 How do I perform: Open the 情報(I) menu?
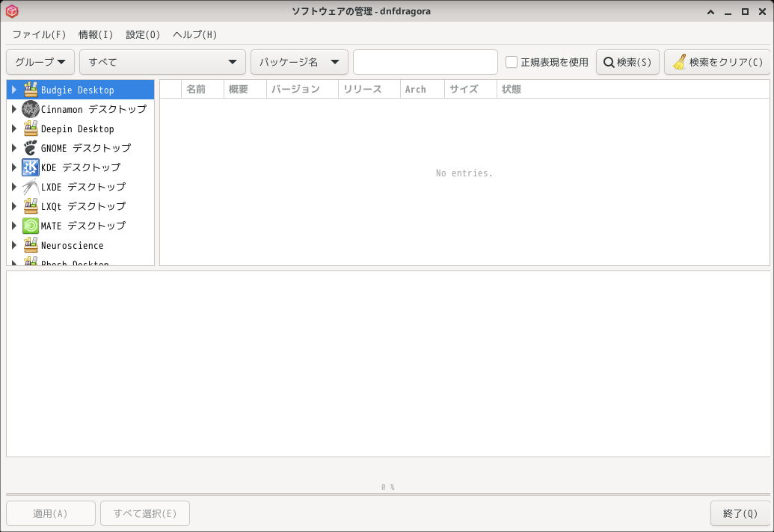point(96,34)
